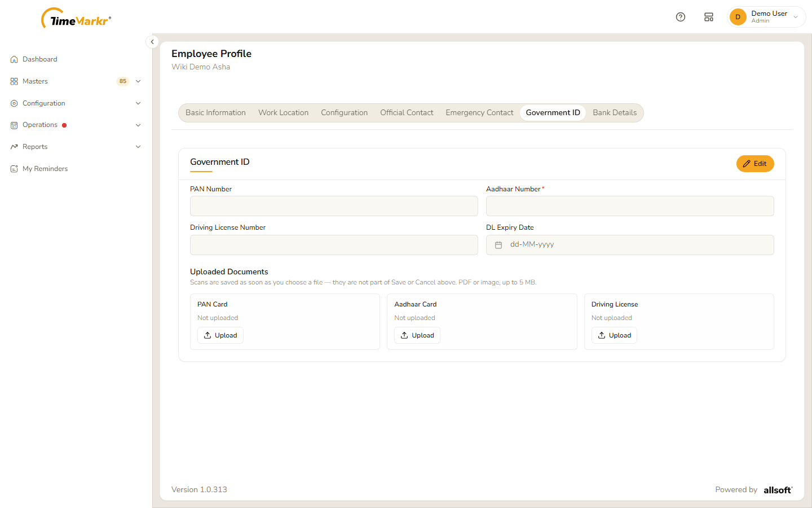Select the Government ID tab
This screenshot has width=812, height=508.
553,113
